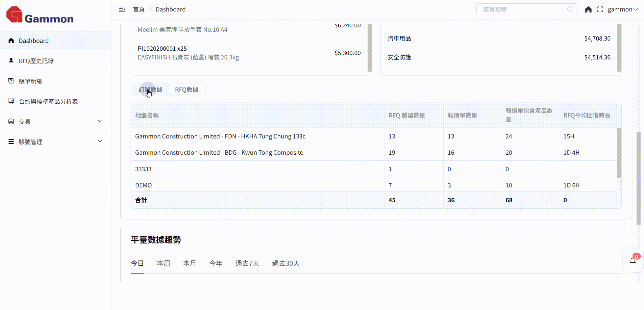The width and height of the screenshot is (644, 310).
Task: Select the 本周 trend period tab
Action: [164, 263]
